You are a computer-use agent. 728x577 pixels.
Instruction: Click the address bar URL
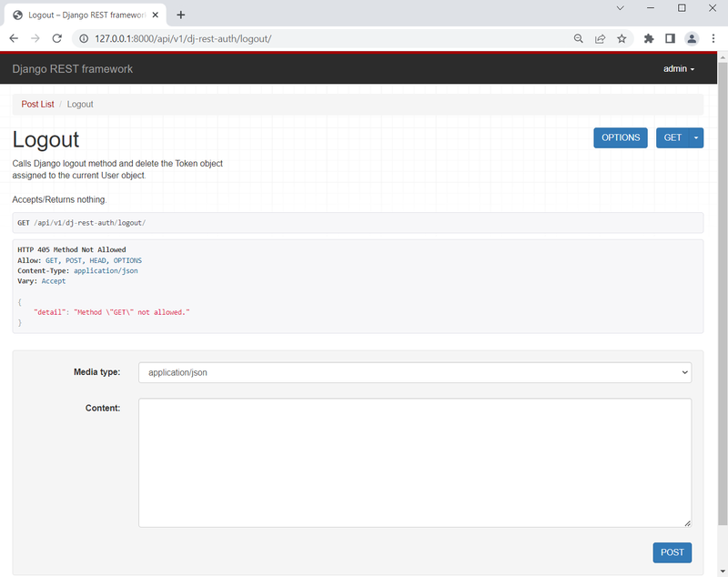183,38
